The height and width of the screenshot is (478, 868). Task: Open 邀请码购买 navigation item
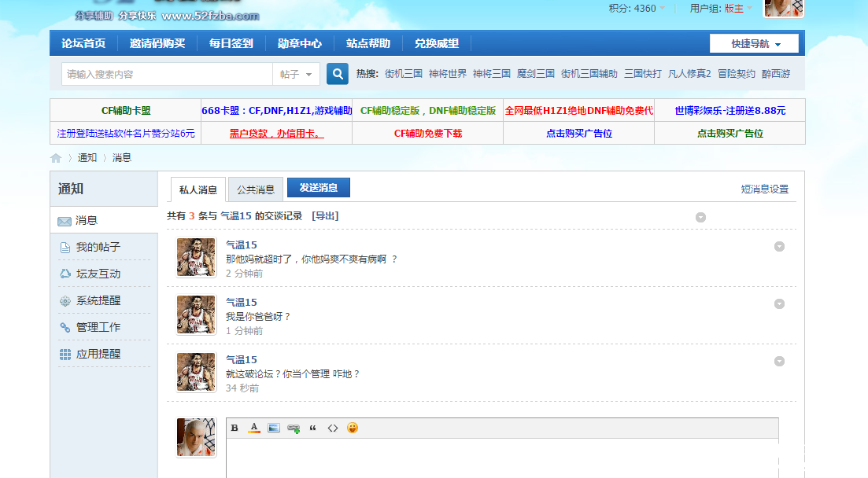(x=157, y=43)
